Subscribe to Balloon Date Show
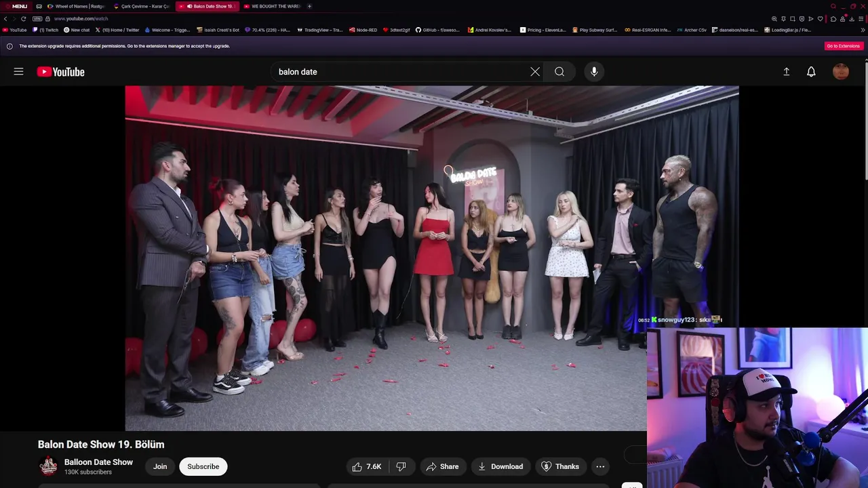Screen dimensions: 868x488 coord(203,466)
